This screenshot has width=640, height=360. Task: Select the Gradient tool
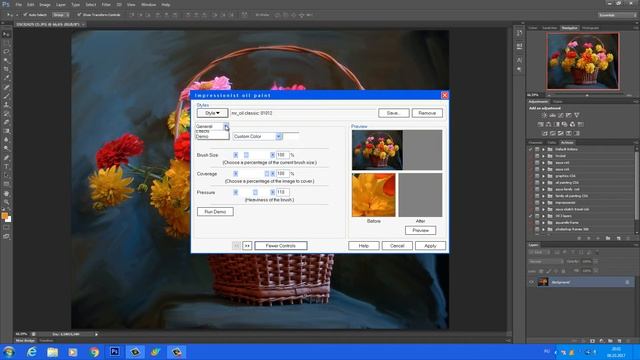pos(6,131)
